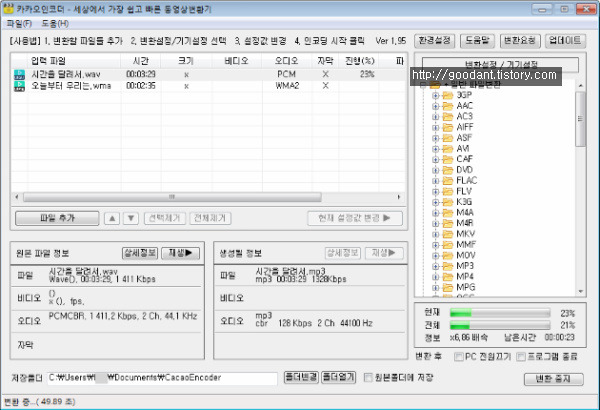Expand the MP3 tree node
The width and height of the screenshot is (600, 410).
click(435, 266)
